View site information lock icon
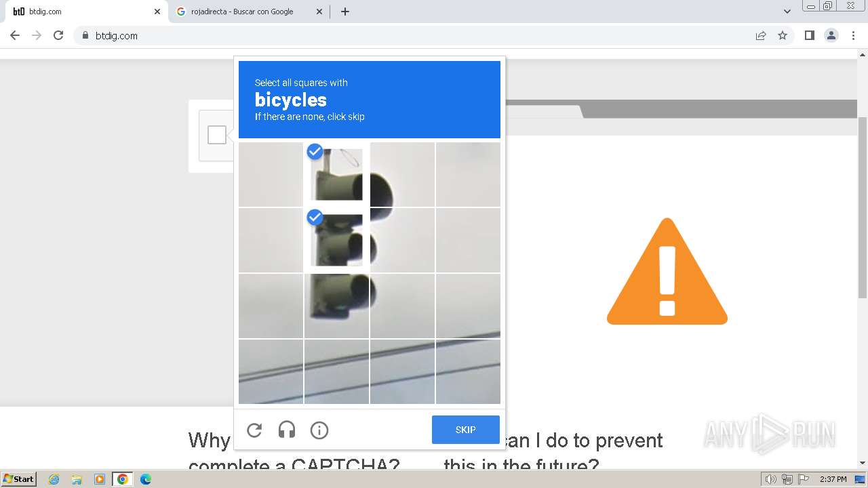Image resolution: width=868 pixels, height=488 pixels. click(85, 35)
